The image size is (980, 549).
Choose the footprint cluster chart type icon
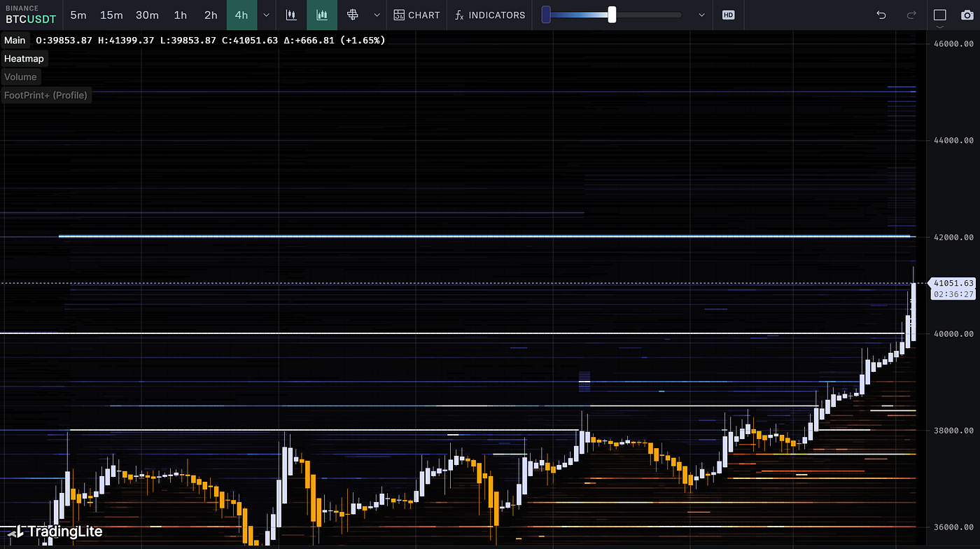click(x=353, y=15)
